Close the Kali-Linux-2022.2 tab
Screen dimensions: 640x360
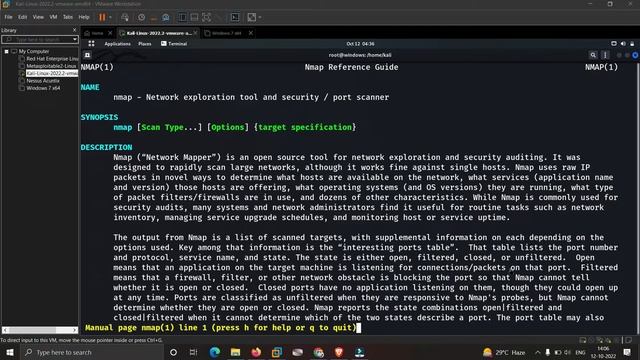coord(196,33)
